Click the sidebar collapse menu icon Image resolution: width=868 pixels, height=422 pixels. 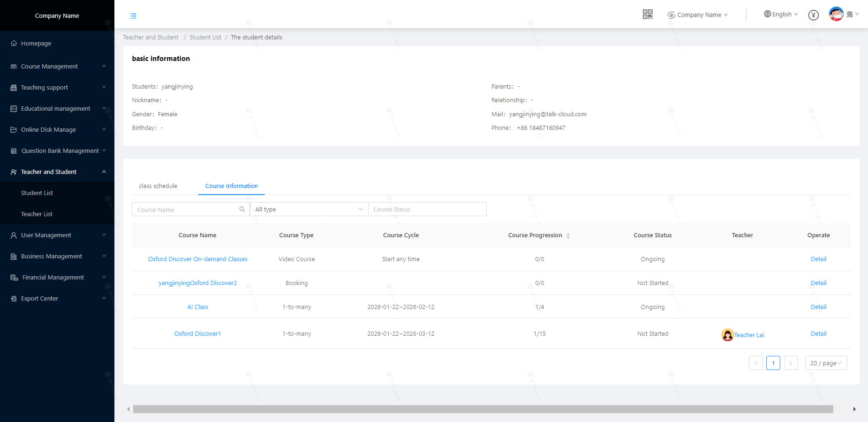pos(134,16)
